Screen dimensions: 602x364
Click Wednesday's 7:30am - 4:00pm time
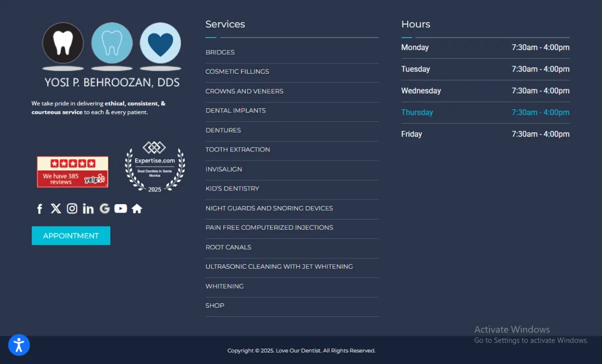click(540, 91)
